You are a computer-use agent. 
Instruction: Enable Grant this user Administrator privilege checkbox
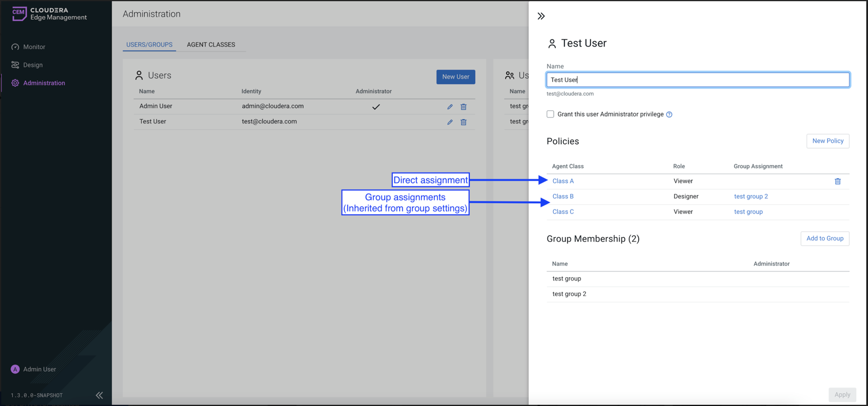click(x=550, y=114)
